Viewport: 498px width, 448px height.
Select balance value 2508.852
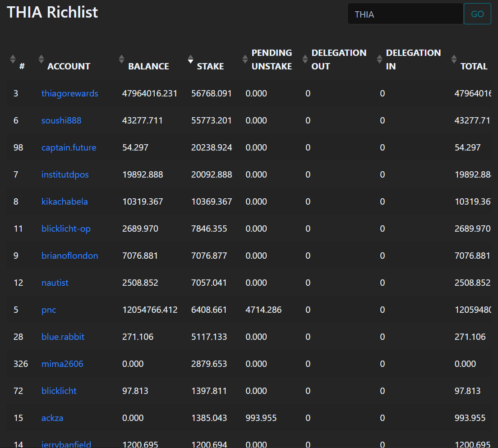140,283
